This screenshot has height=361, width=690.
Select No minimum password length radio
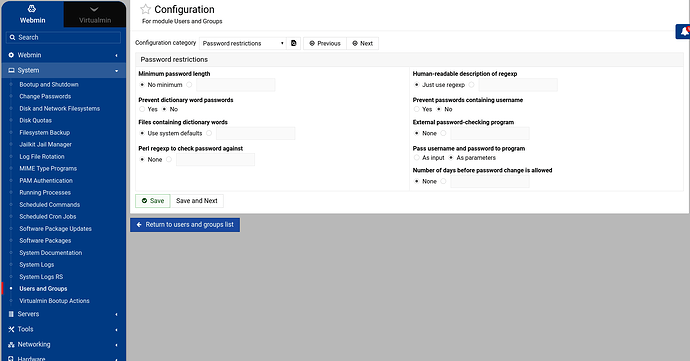142,85
